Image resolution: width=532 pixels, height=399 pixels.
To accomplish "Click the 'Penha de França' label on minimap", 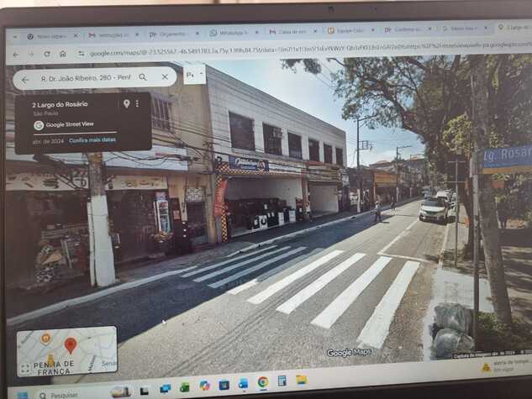I will click(54, 368).
